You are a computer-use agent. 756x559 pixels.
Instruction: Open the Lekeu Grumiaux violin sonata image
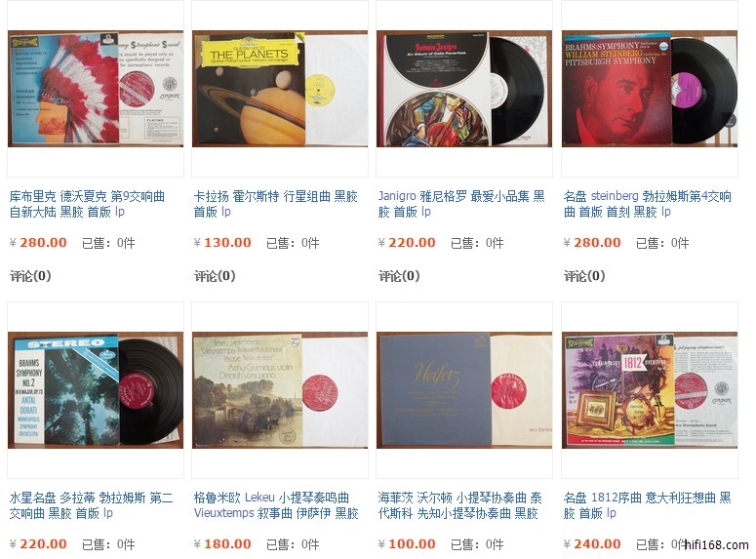[280, 390]
